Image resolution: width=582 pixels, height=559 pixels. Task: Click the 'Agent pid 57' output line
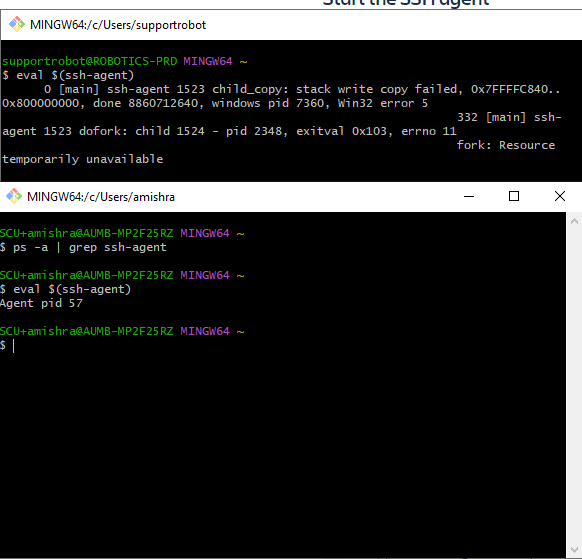pos(41,303)
